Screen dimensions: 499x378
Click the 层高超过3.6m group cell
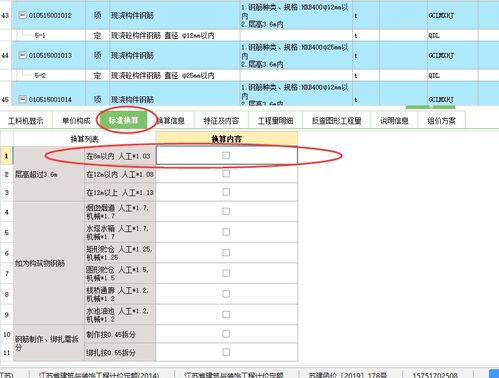click(x=49, y=174)
